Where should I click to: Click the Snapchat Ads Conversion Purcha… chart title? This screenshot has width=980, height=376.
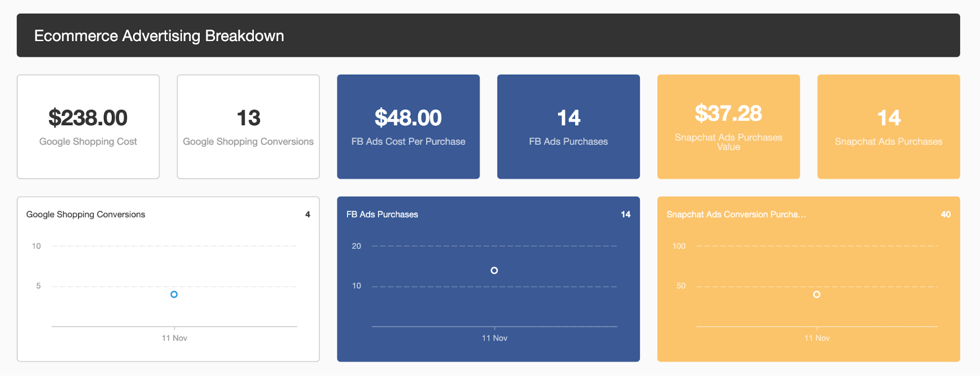(x=736, y=215)
